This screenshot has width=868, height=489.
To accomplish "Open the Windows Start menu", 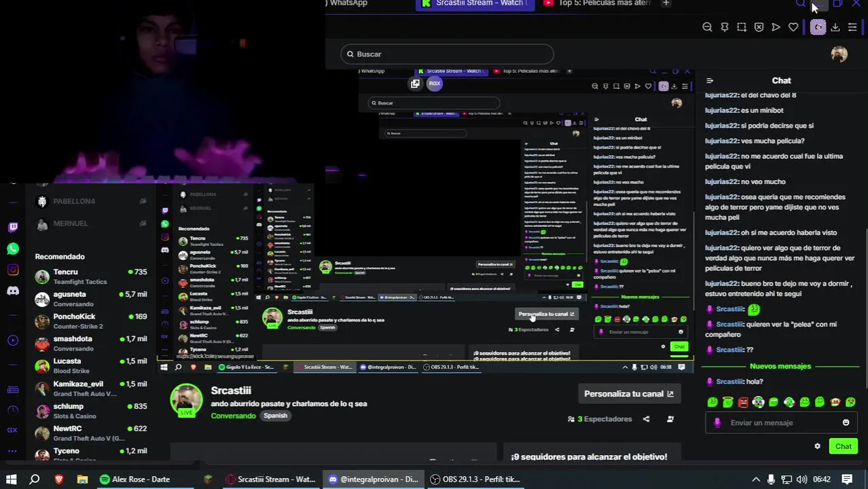I will pyautogui.click(x=12, y=479).
